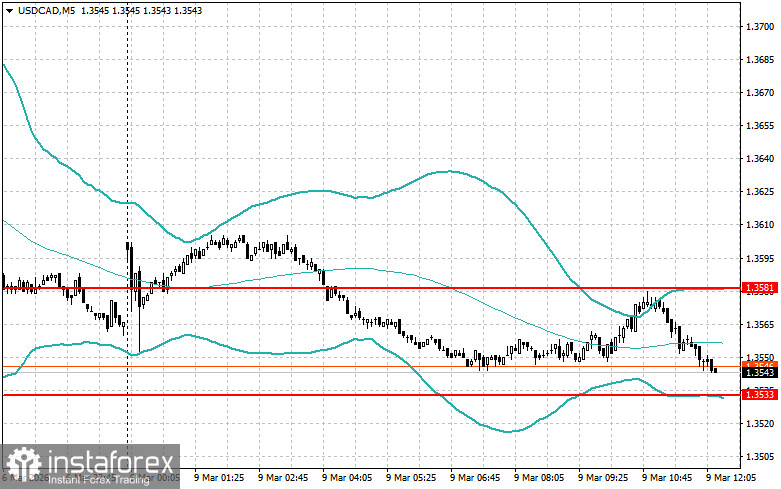
Task: Click the 1.3565 price axis label
Action: click(x=760, y=325)
